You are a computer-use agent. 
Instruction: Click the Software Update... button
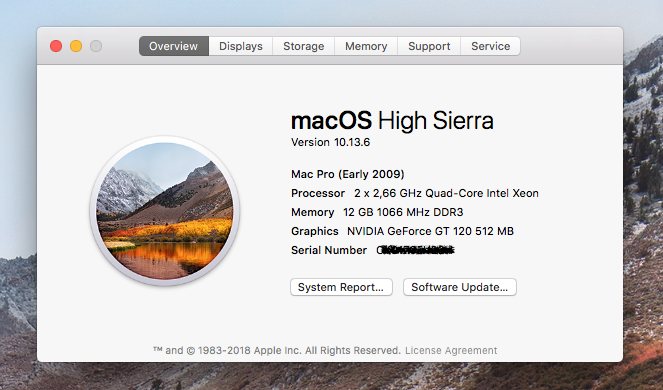click(460, 287)
